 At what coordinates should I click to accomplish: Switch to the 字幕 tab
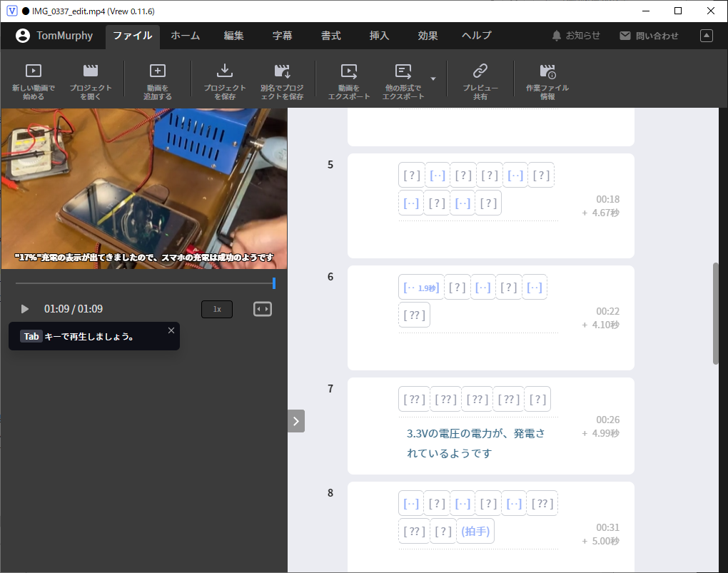coord(282,36)
